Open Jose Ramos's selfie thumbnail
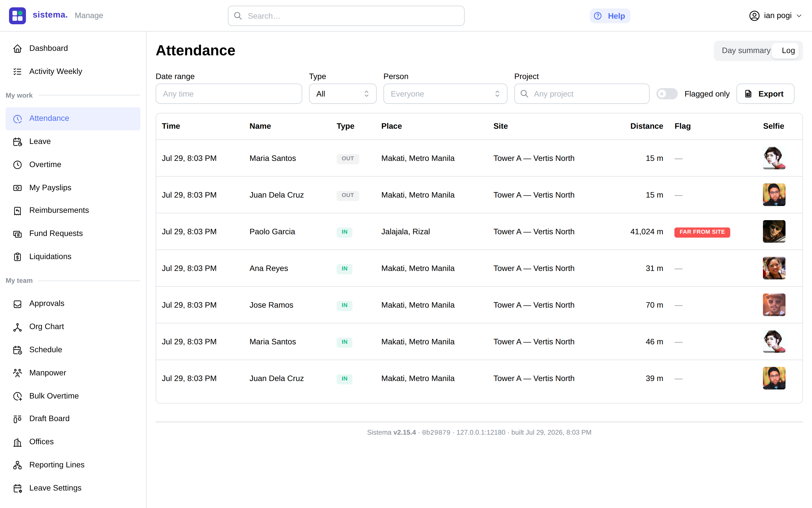This screenshot has width=812, height=508. click(774, 305)
